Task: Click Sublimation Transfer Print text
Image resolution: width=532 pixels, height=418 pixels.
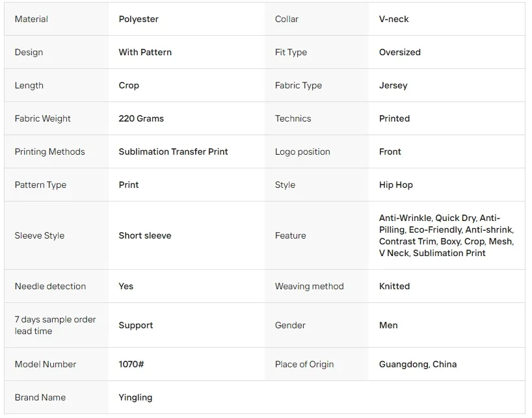Action: coord(173,151)
